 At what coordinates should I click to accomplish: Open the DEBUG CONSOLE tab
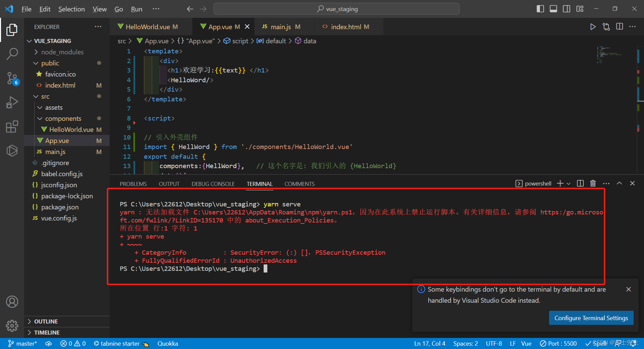pos(213,184)
